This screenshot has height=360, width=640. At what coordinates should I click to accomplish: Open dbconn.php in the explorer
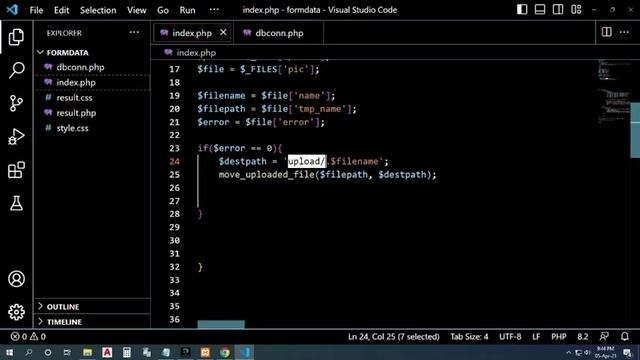click(x=92, y=67)
